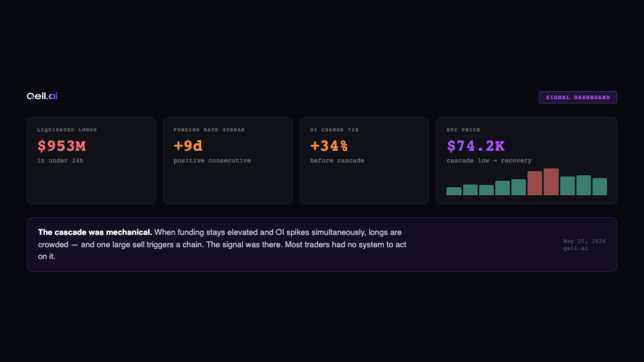Click the "in under 24h" caption
644x362 pixels.
pos(60,160)
